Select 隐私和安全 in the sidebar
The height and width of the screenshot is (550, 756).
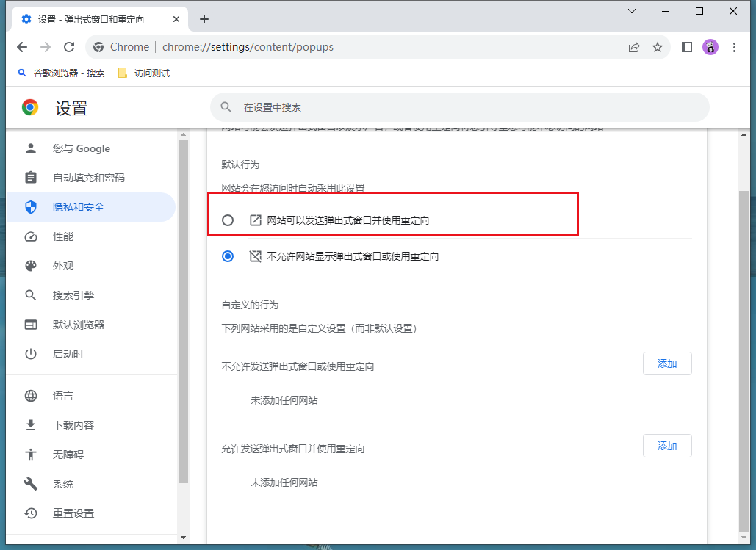91,207
